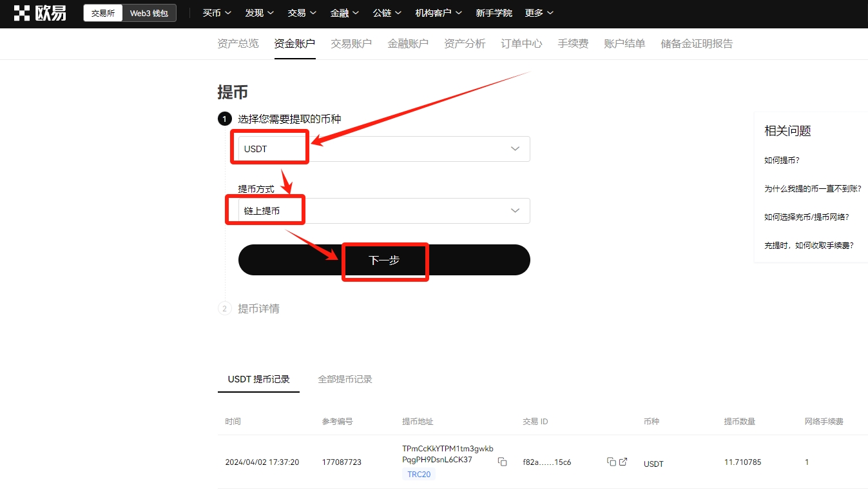Click the TRC20 network tag
This screenshot has height=501, width=868.
tap(419, 475)
